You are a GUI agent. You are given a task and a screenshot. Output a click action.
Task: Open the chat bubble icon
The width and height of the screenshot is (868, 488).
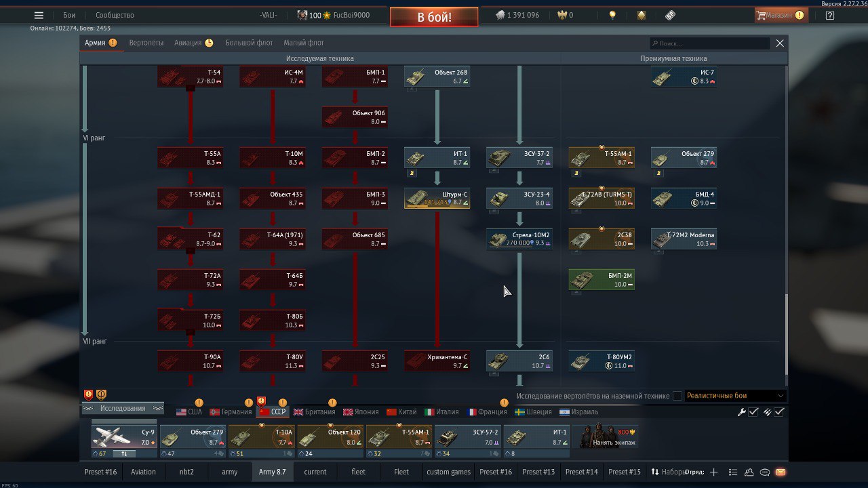pos(765,472)
